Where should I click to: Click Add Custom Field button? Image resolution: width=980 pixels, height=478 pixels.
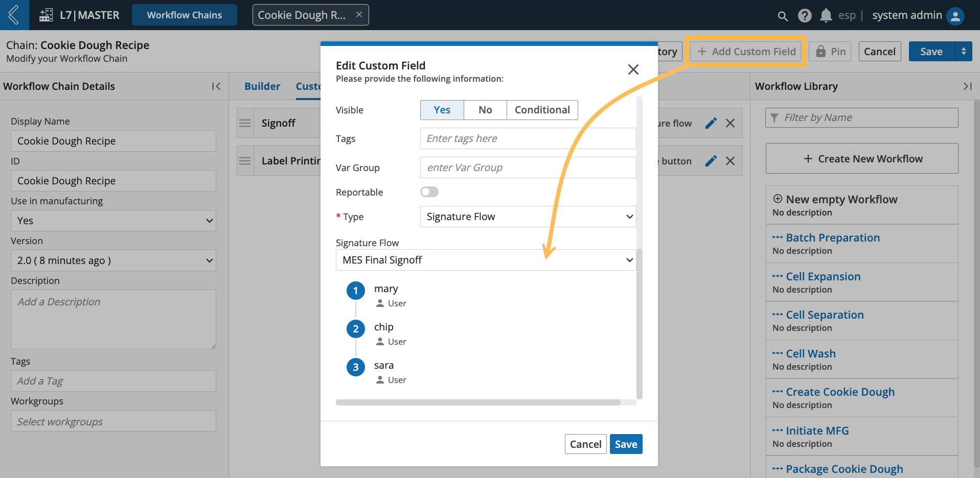tap(746, 52)
